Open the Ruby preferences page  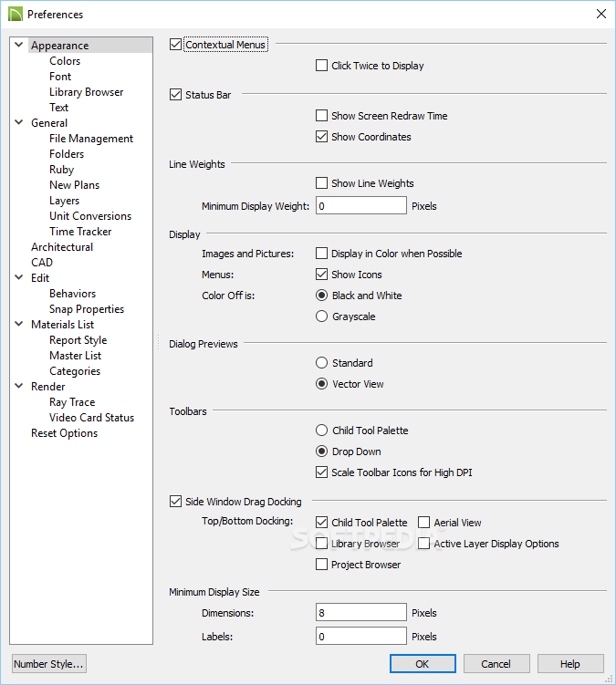(62, 170)
